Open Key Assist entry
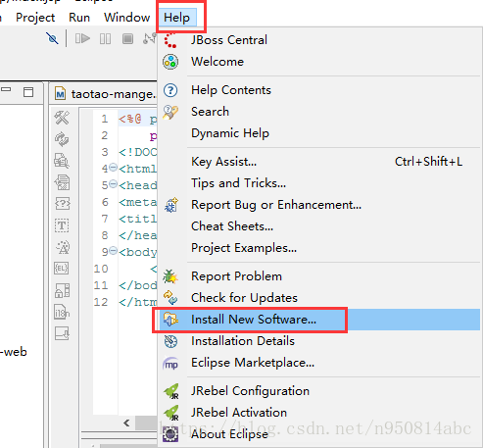Viewport: 483px width, 448px height. pos(319,162)
